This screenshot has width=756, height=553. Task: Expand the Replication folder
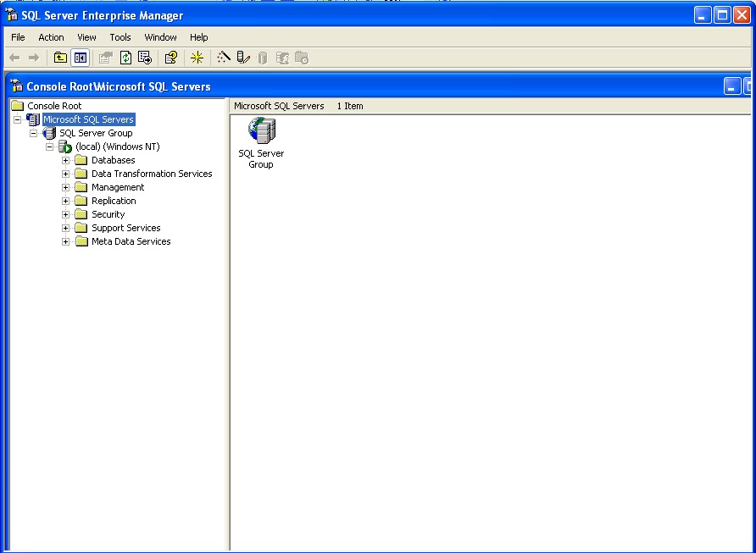pyautogui.click(x=65, y=201)
